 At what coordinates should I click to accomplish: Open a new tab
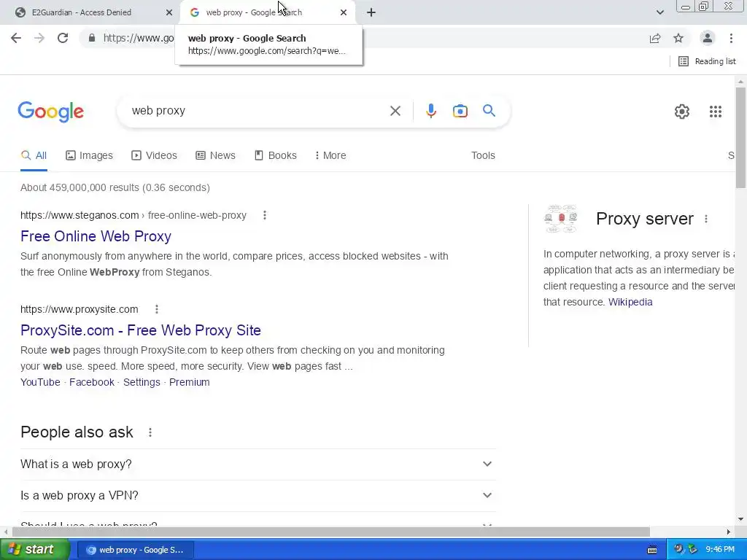[371, 12]
